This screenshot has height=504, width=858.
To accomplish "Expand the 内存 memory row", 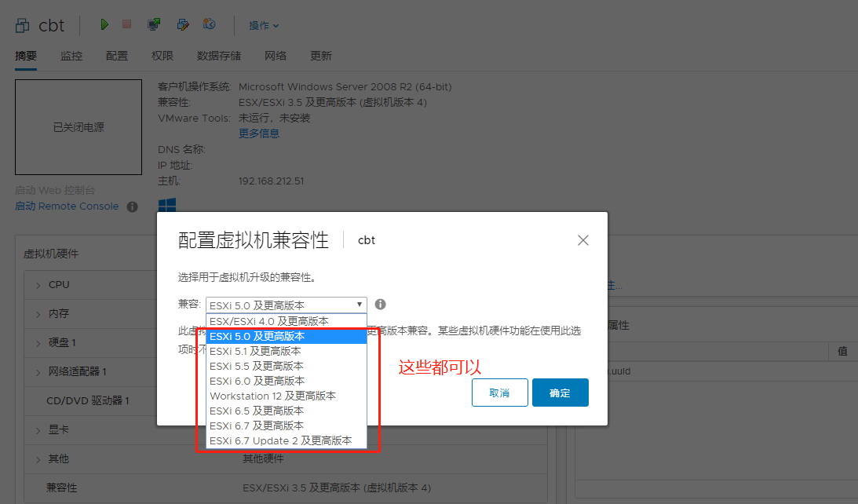I will pyautogui.click(x=38, y=314).
